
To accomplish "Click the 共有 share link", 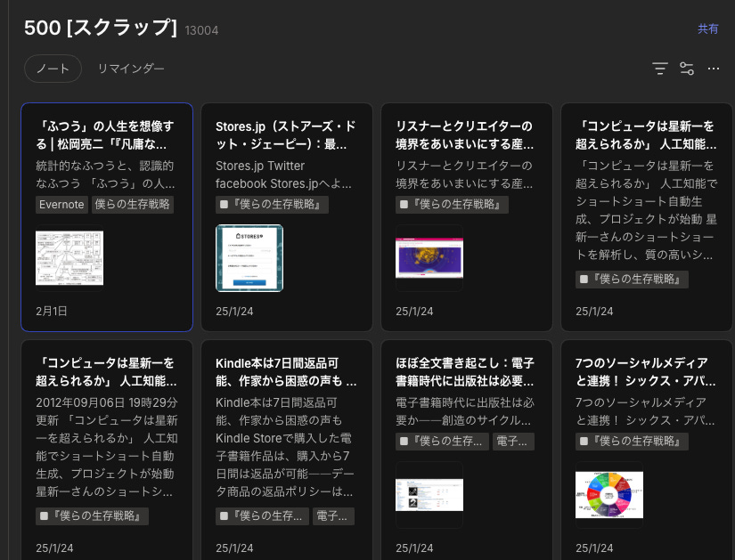I will (x=707, y=29).
